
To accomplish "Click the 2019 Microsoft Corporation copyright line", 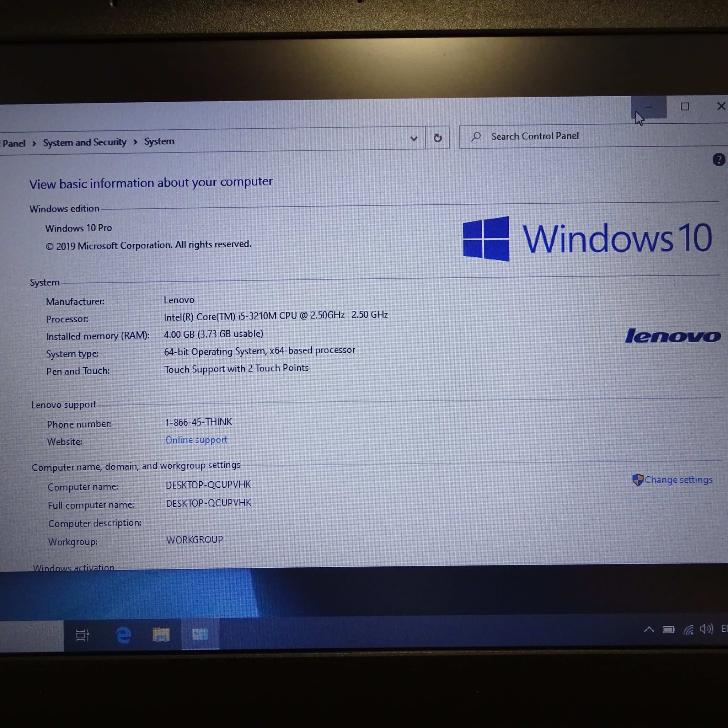I will 149,245.
